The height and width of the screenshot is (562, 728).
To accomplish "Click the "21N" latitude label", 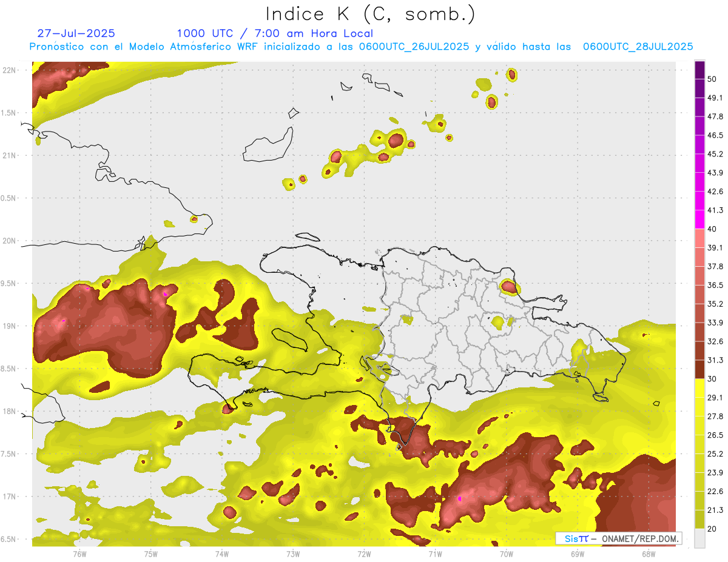I will coord(9,155).
